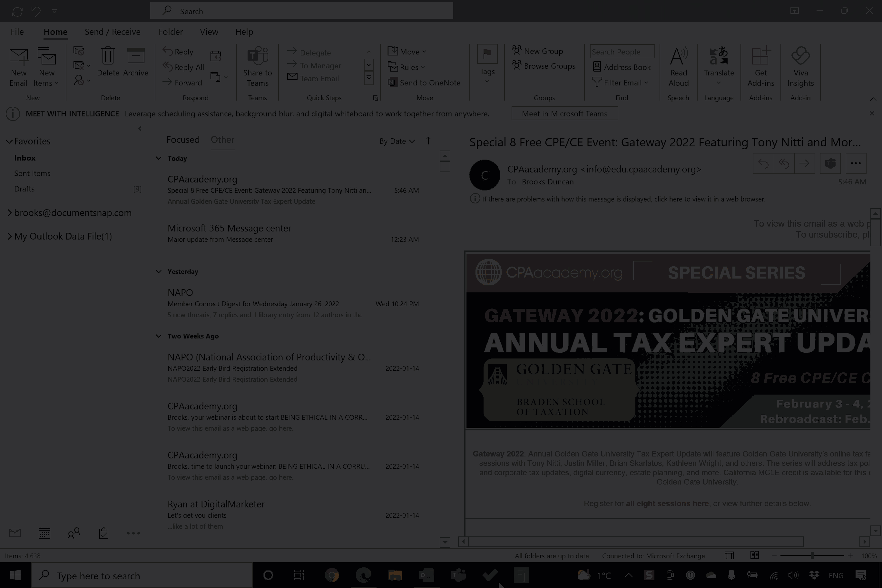Screen dimensions: 882x588
Task: Switch to the View tab
Action: pos(209,32)
